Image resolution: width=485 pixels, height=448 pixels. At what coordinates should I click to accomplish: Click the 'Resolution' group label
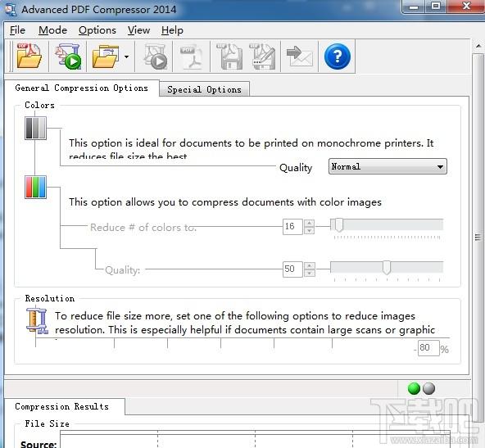coord(50,299)
